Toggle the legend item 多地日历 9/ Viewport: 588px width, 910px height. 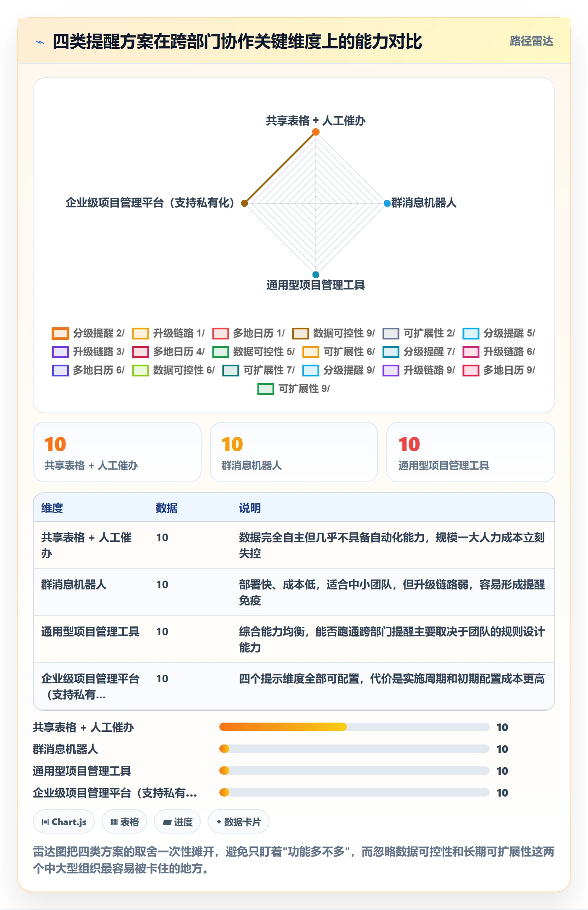click(x=499, y=370)
